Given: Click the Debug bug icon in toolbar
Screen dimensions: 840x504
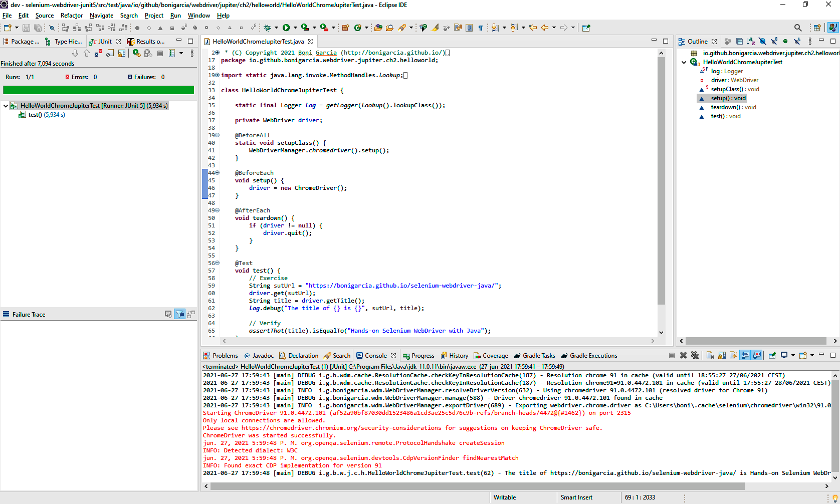Looking at the screenshot, I should pyautogui.click(x=268, y=28).
